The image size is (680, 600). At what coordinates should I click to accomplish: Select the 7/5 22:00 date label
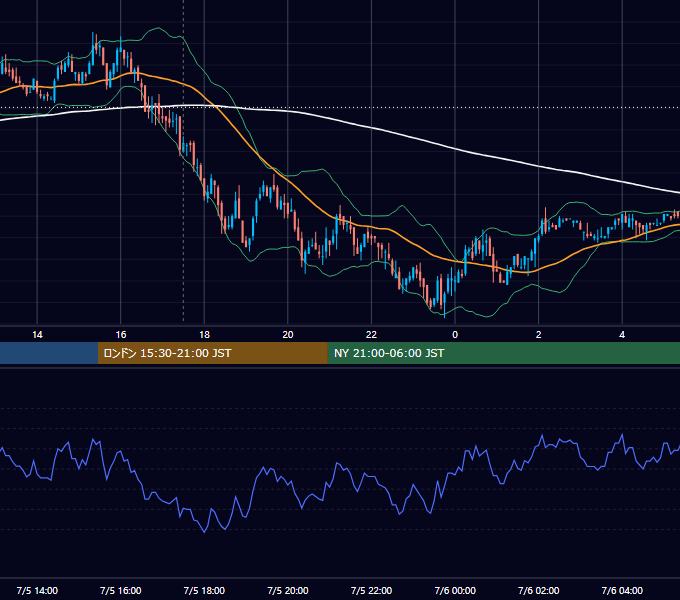point(371,590)
